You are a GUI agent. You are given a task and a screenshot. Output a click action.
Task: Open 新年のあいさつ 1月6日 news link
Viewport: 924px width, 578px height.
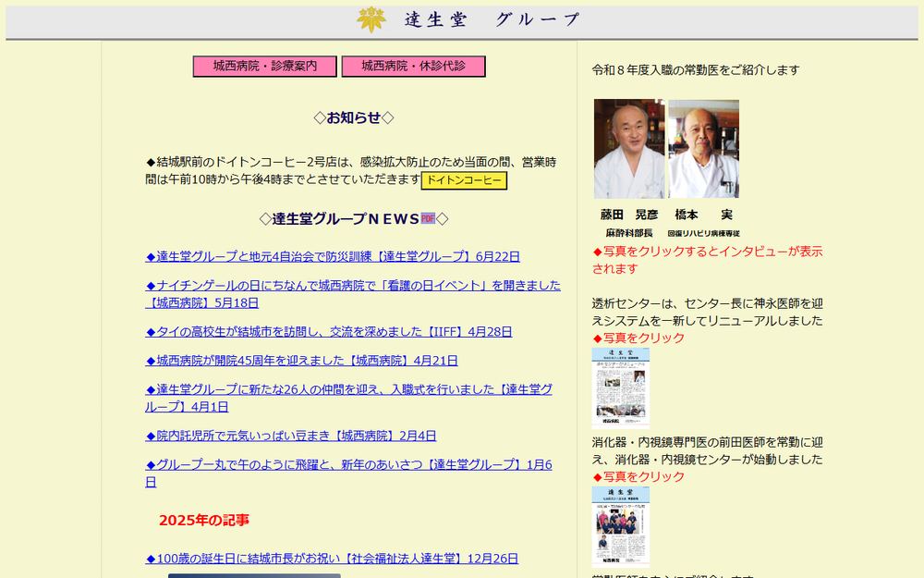348,473
